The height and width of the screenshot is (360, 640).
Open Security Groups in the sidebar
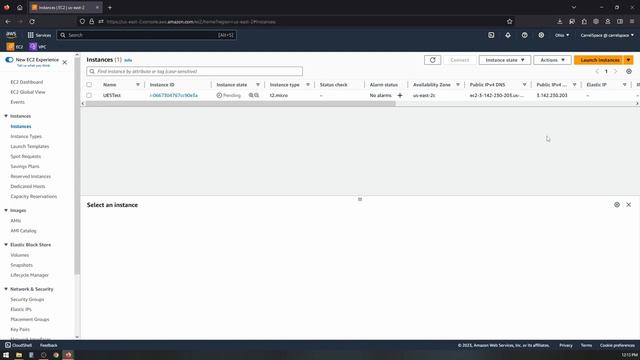27,299
